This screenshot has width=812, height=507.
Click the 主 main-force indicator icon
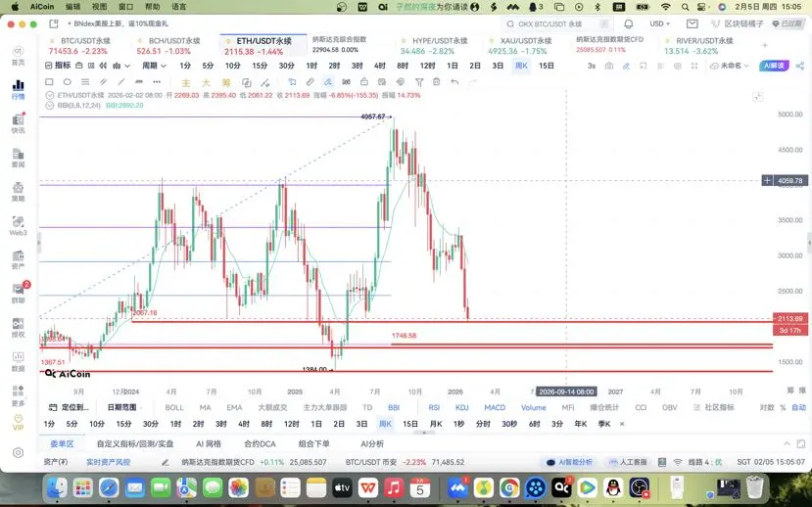click(186, 82)
